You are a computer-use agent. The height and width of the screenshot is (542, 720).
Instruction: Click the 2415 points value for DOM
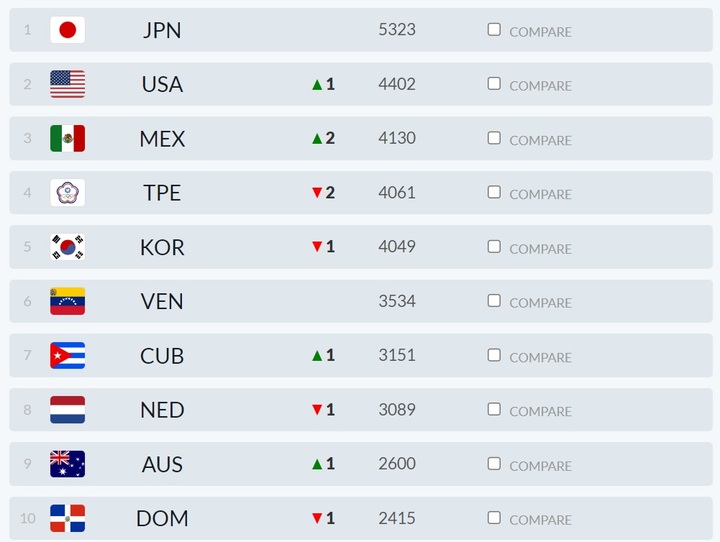pos(397,518)
